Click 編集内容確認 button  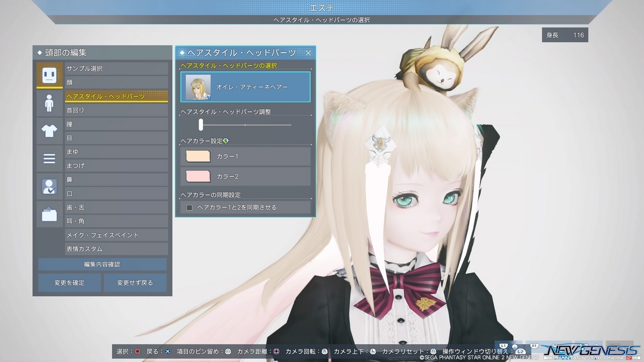(103, 264)
